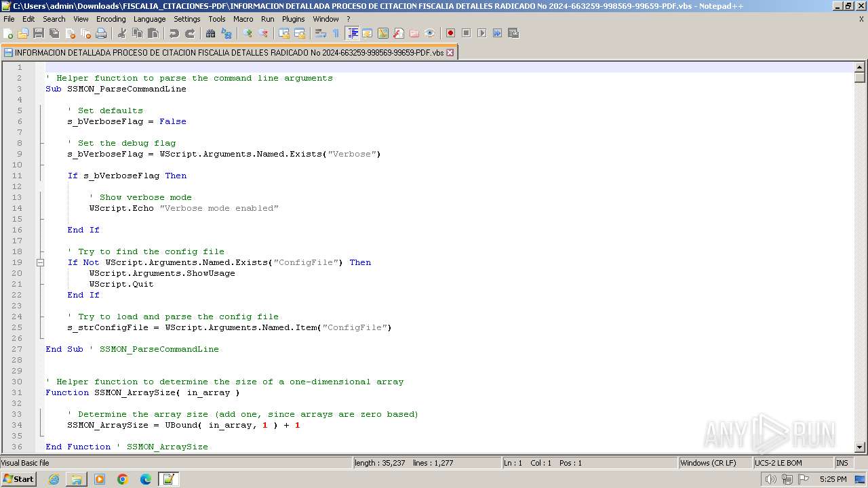The image size is (868, 488).
Task: Open Chrome from the taskbar
Action: tap(123, 479)
